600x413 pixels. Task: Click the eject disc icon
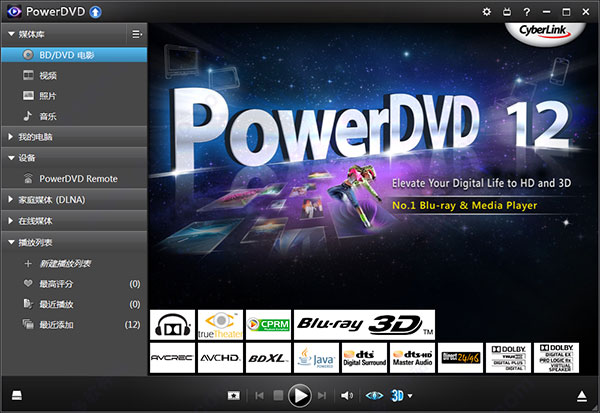pos(584,396)
